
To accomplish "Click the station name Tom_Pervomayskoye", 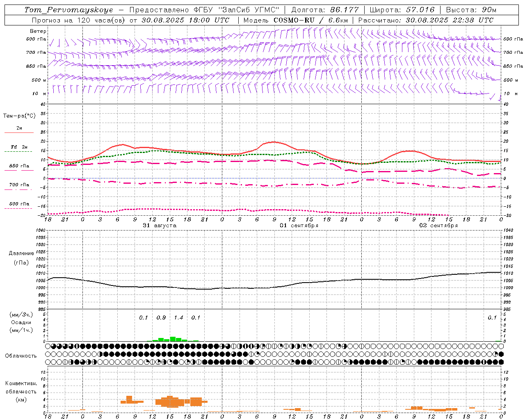I will pyautogui.click(x=68, y=10).
